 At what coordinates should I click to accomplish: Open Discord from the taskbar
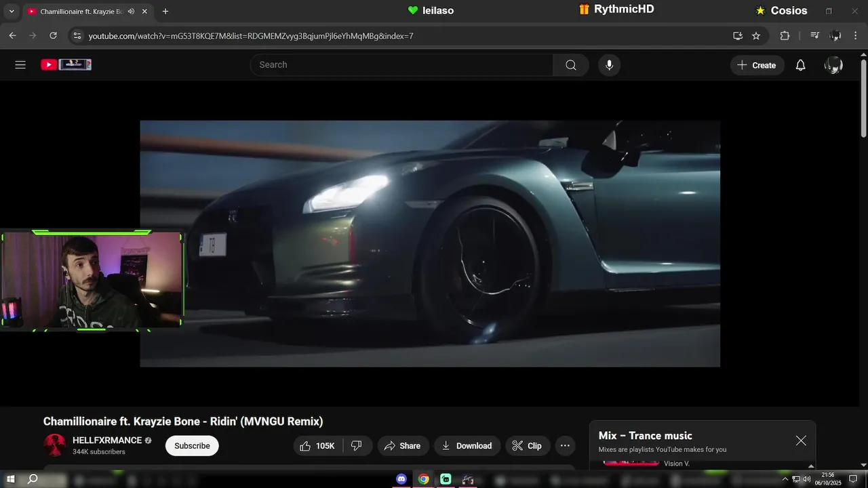click(401, 479)
